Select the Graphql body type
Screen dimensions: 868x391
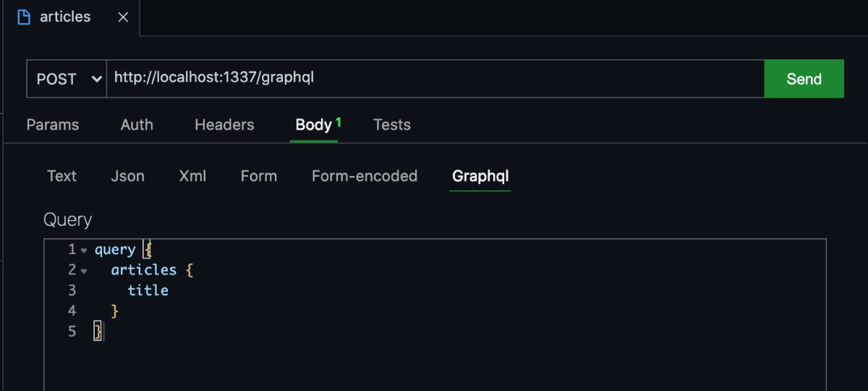[480, 176]
